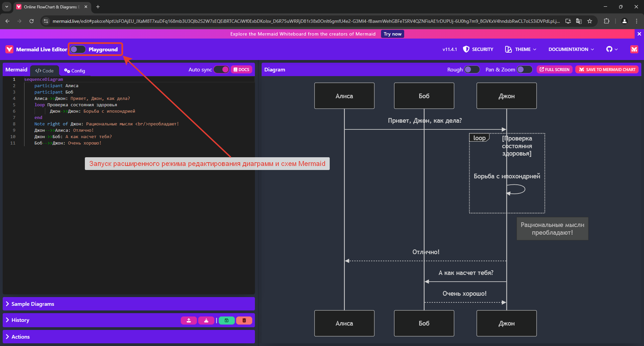Toggle the Playground mode switch

[x=78, y=49]
